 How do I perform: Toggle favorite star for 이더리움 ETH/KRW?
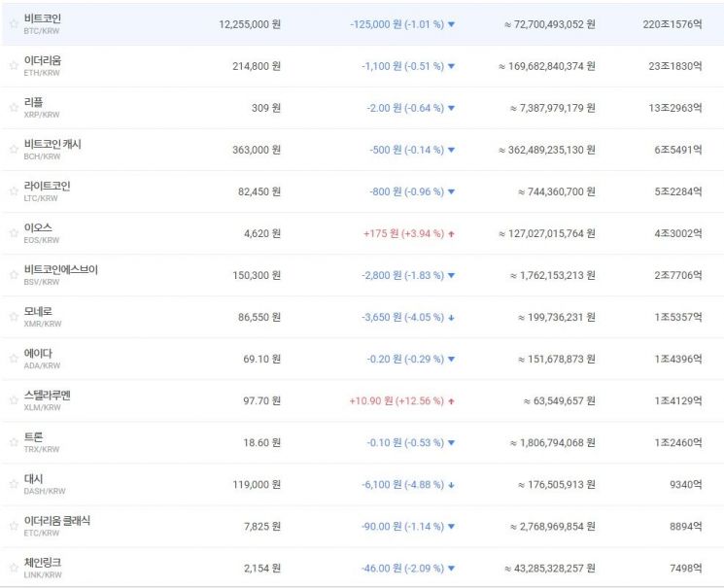pyautogui.click(x=14, y=65)
